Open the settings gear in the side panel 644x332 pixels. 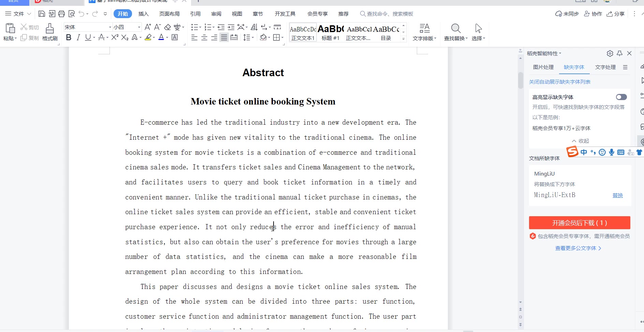pos(610,53)
